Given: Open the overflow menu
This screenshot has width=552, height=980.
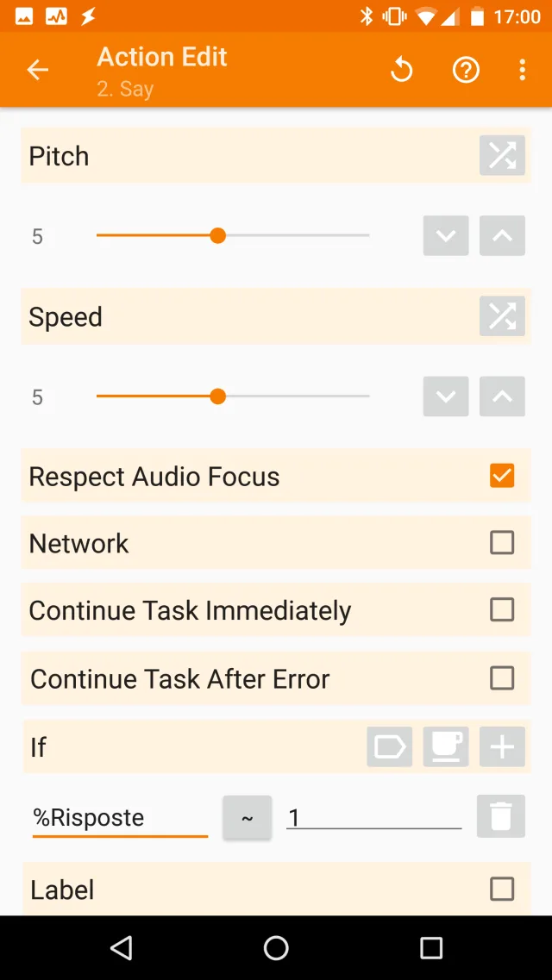Looking at the screenshot, I should pyautogui.click(x=523, y=70).
